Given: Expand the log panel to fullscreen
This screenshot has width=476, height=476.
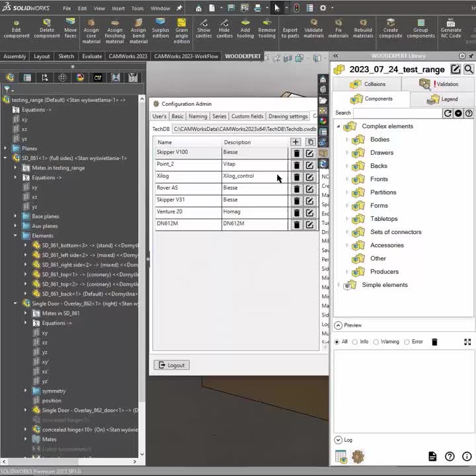Looking at the screenshot, I should 467,342.
